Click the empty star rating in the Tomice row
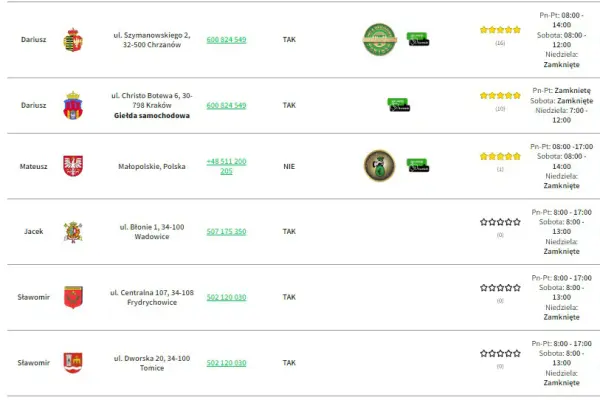Viewport: 600px width, 400px height. point(500,353)
